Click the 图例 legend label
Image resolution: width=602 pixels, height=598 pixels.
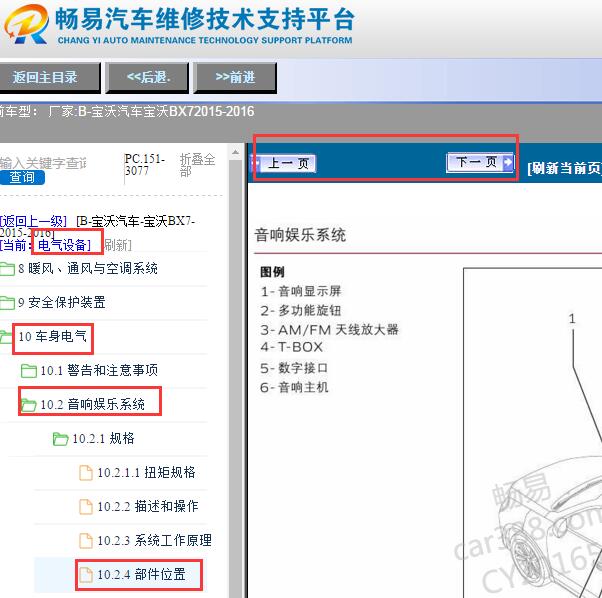pyautogui.click(x=272, y=272)
